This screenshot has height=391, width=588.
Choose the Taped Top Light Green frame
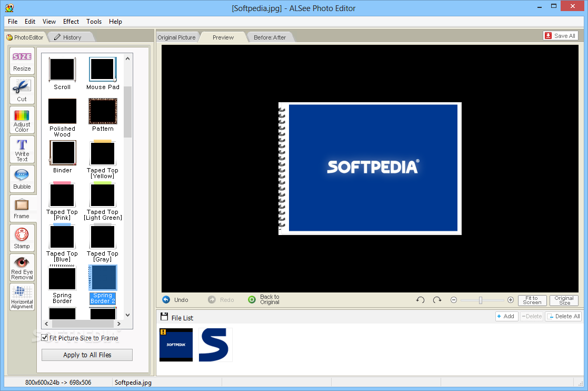[x=103, y=201]
